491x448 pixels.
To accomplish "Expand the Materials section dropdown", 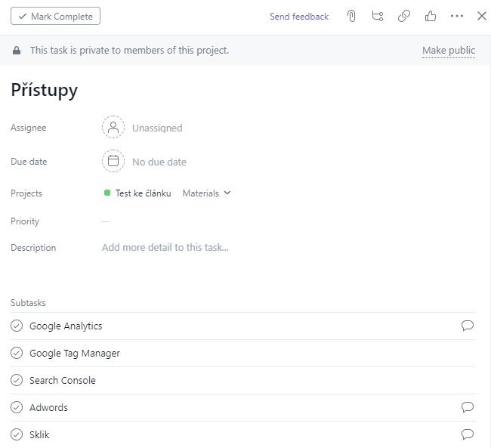I will pos(207,193).
